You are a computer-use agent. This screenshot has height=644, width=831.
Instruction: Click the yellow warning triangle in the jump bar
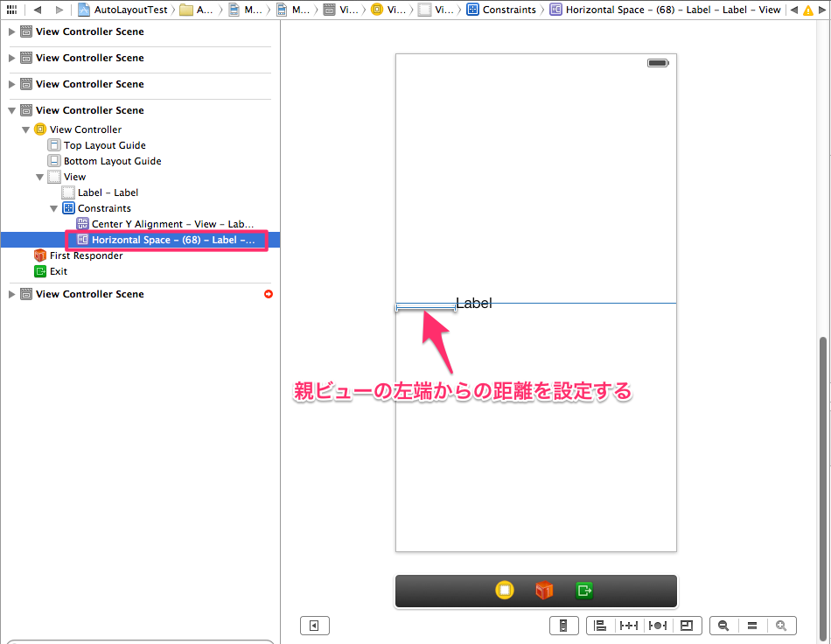tap(809, 10)
